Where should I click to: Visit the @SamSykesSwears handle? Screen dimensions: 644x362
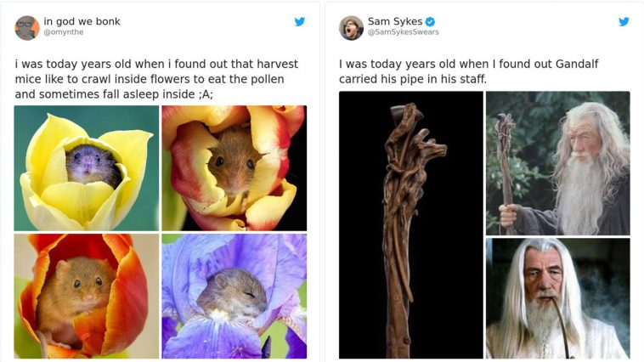coord(403,32)
